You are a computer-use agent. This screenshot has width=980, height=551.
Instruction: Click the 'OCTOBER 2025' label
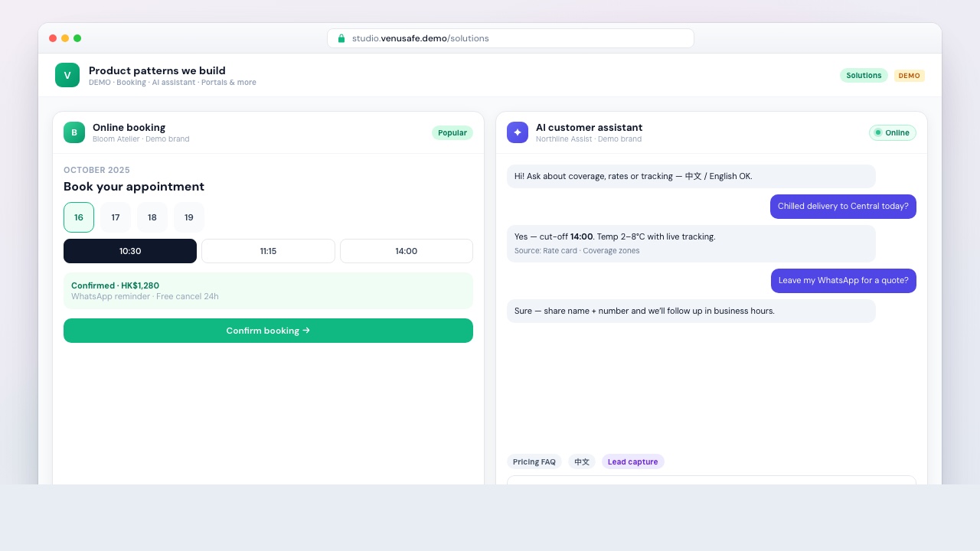[x=96, y=170]
